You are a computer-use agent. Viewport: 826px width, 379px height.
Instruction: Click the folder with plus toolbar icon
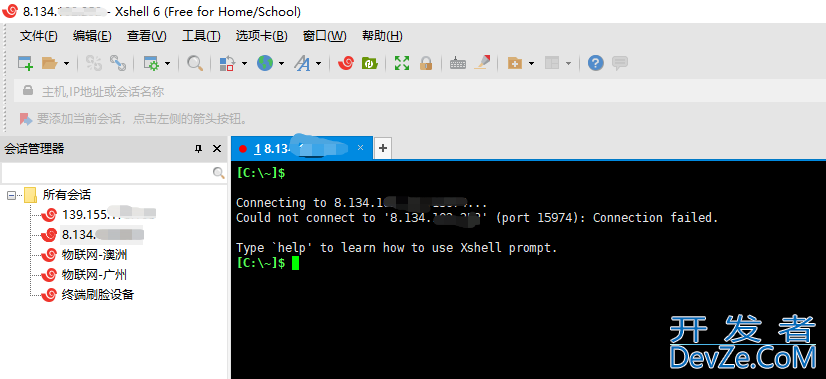tap(515, 63)
